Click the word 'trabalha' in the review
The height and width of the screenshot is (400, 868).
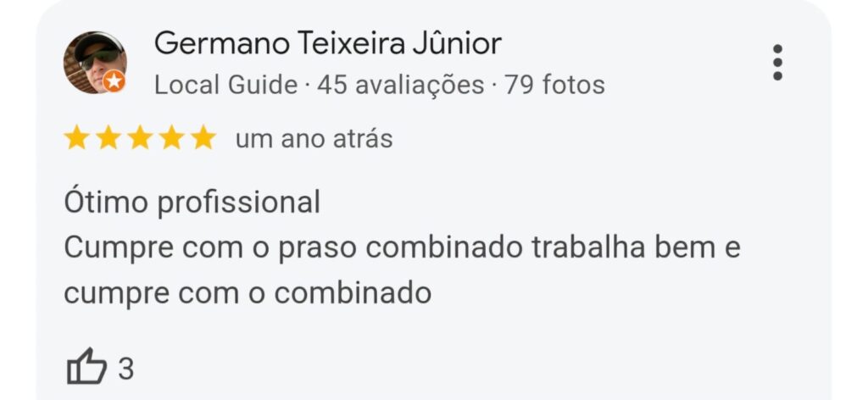[588, 247]
